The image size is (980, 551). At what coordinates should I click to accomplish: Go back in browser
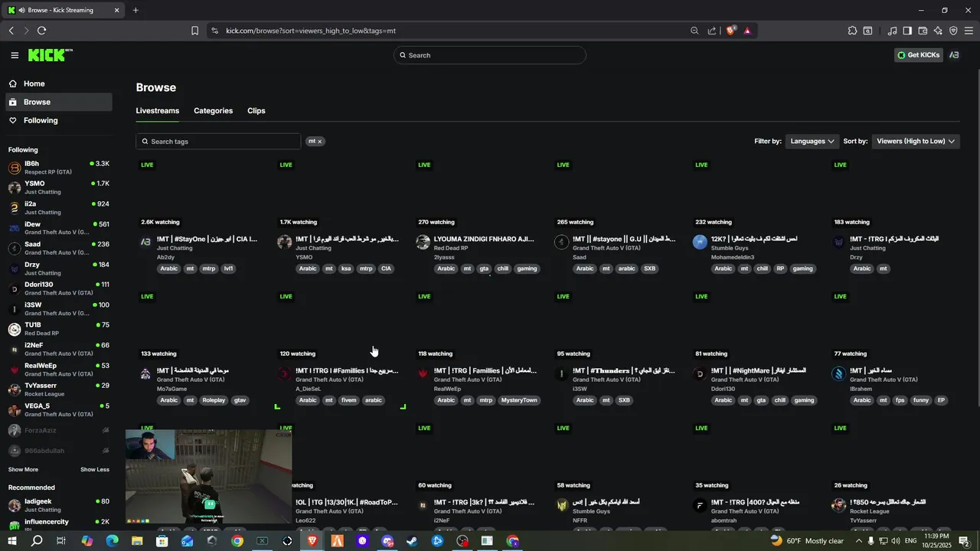pos(11,31)
